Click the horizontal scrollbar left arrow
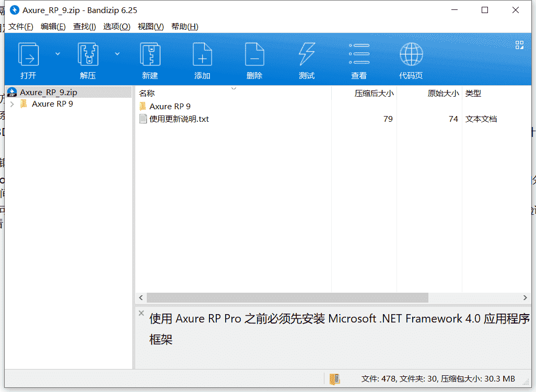536x392 pixels. [141, 297]
